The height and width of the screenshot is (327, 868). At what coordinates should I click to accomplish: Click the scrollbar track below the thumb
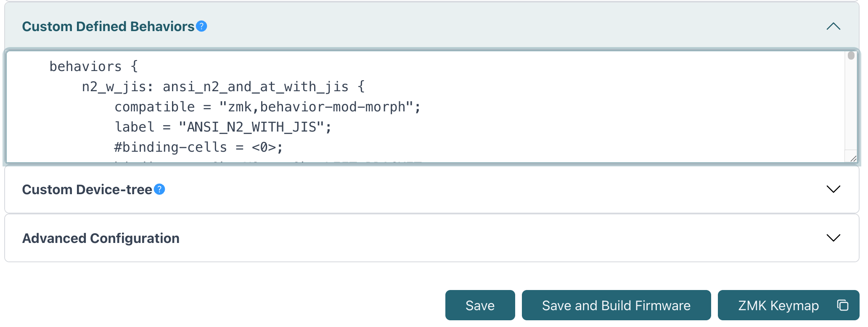coord(851,109)
